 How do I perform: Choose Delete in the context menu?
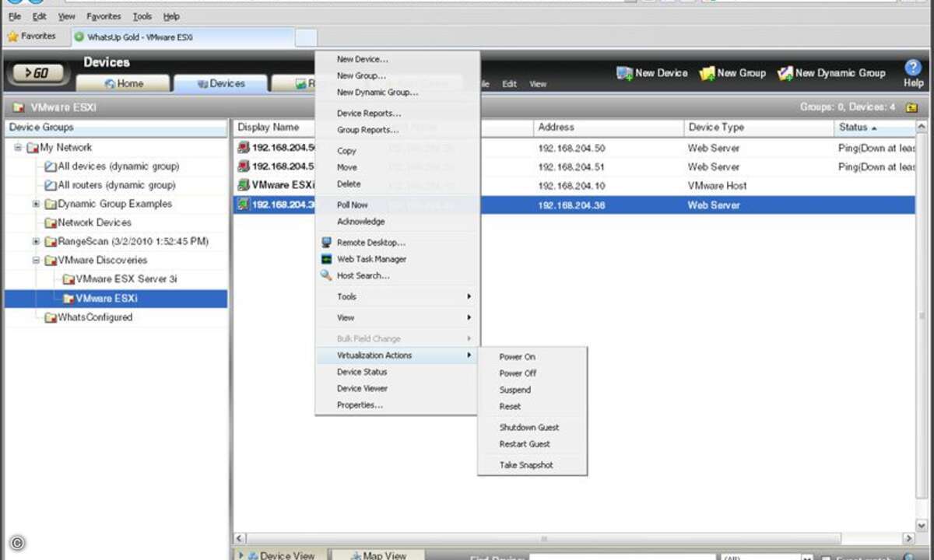click(x=349, y=184)
